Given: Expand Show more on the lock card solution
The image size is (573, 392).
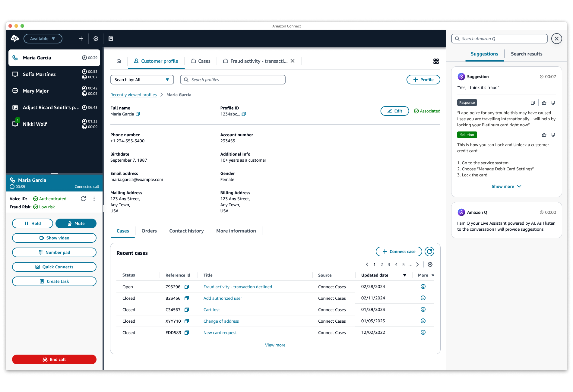Looking at the screenshot, I should tap(506, 186).
